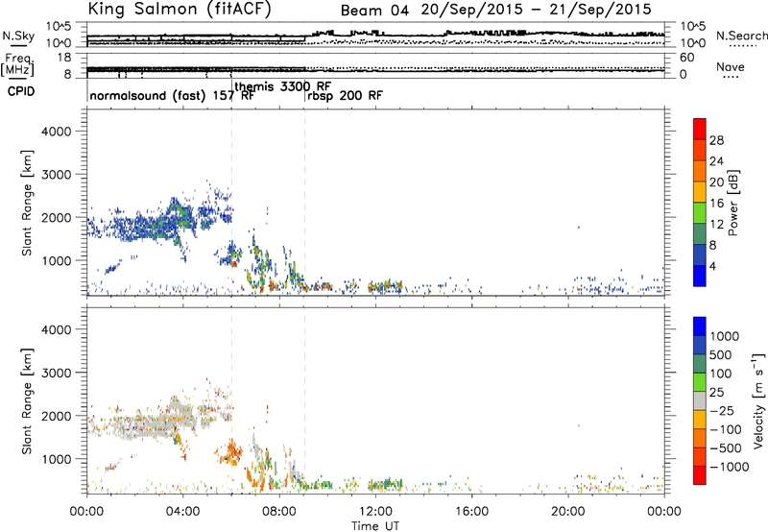Click the 'Freq. [MHz]' axis label
The image size is (768, 532).
tap(19, 65)
